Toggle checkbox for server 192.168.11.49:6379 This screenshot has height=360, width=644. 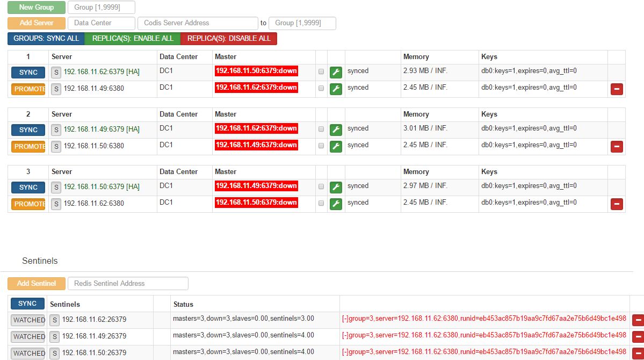pyautogui.click(x=321, y=129)
